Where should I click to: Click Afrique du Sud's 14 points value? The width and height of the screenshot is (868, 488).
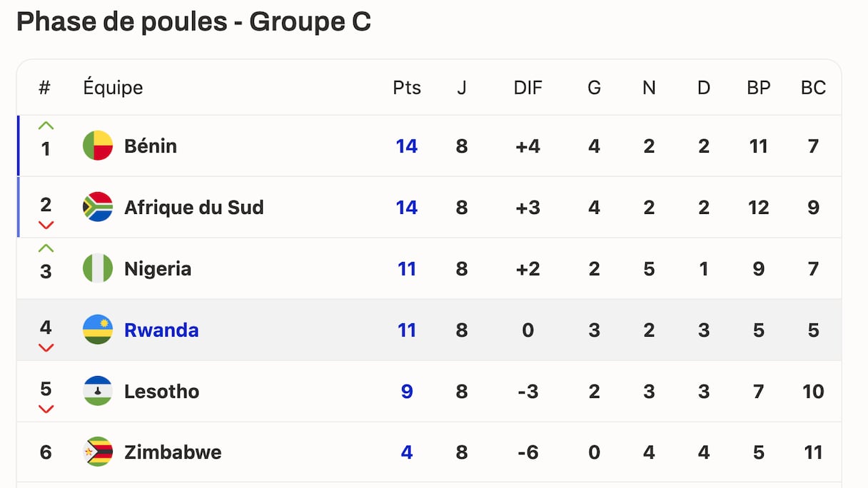(407, 207)
